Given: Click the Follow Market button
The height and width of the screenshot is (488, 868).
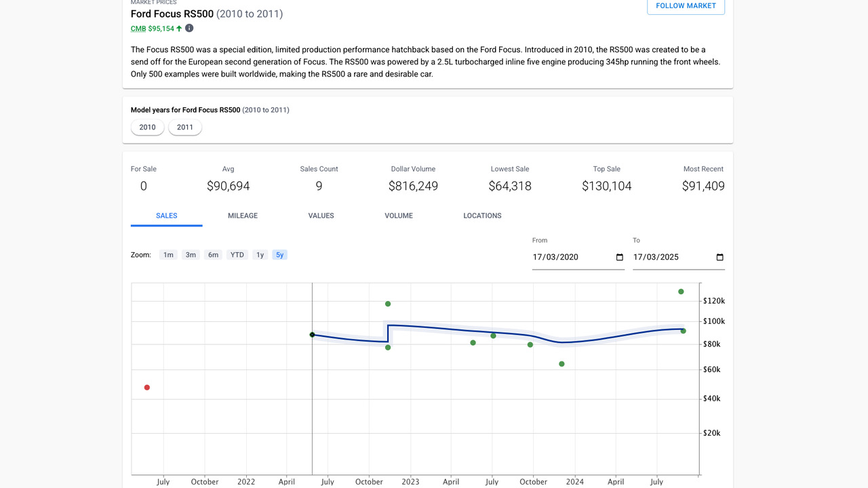Looking at the screenshot, I should (686, 6).
